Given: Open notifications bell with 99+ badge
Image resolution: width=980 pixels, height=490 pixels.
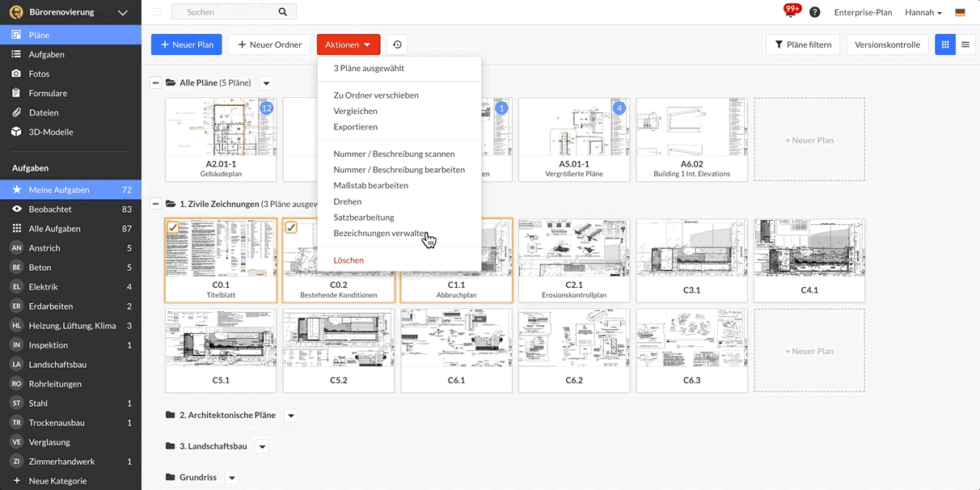Looking at the screenshot, I should tap(791, 11).
